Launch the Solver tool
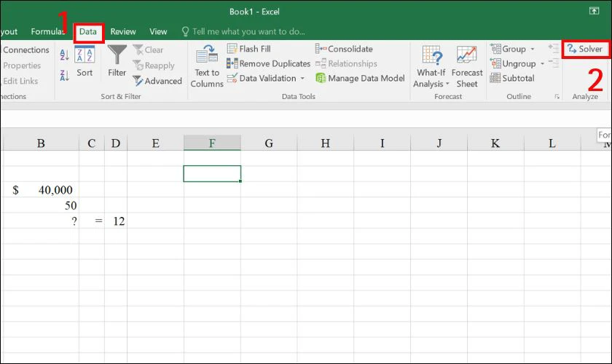This screenshot has height=364, width=612. click(584, 49)
